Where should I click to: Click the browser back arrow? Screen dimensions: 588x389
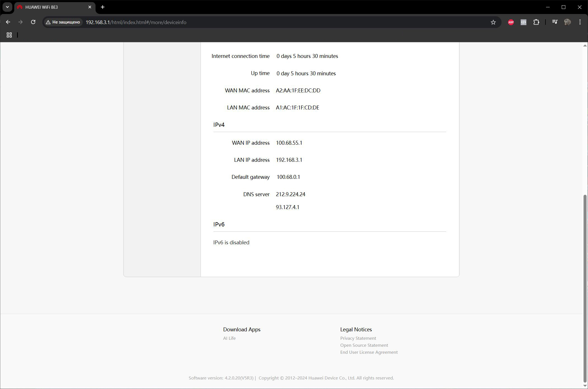[x=8, y=22]
